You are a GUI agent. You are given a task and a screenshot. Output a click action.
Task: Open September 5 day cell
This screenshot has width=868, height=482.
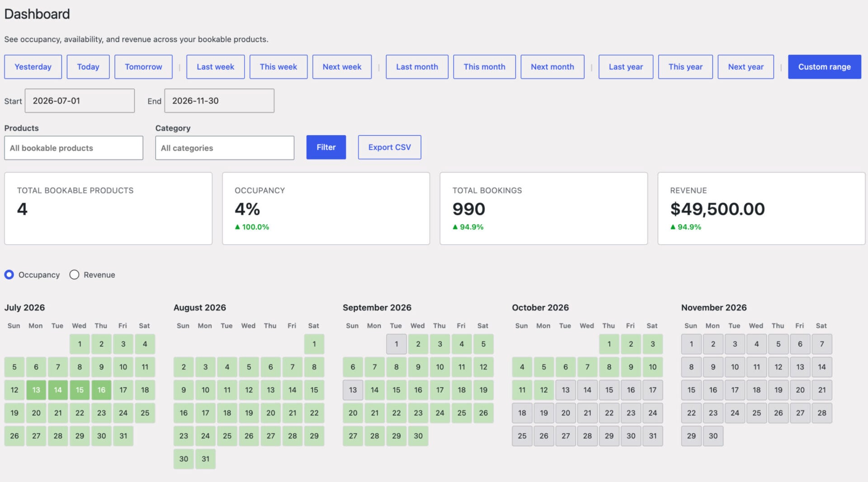pyautogui.click(x=483, y=344)
